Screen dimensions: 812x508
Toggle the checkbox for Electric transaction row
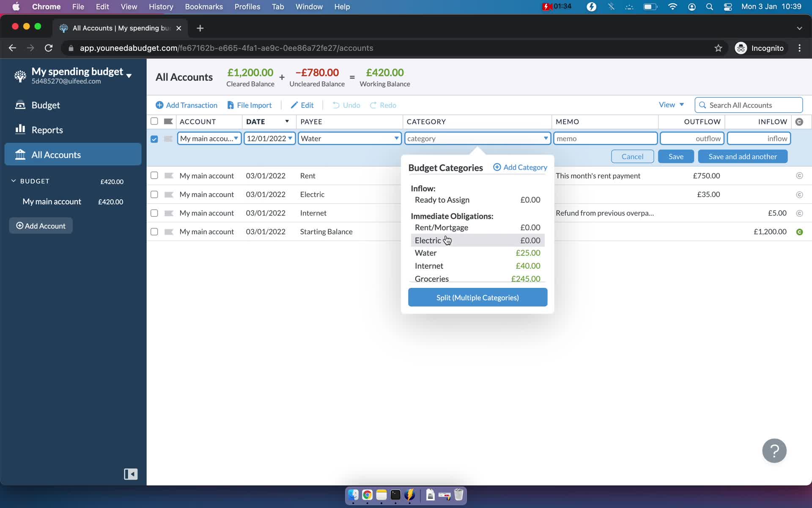pos(154,194)
